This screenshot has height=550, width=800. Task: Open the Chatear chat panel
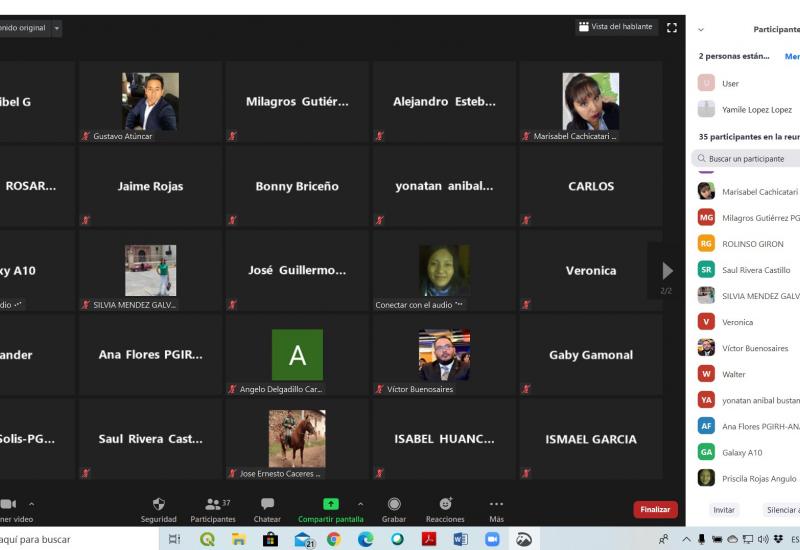click(267, 509)
